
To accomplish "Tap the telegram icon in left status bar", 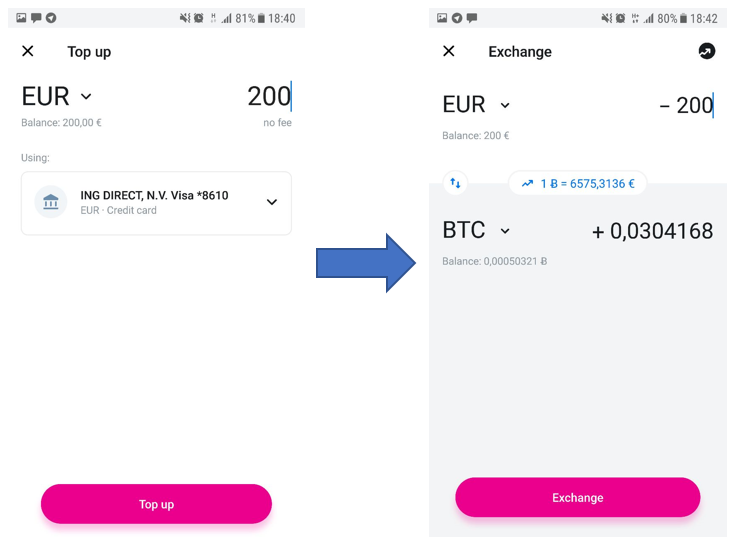I will 51,18.
